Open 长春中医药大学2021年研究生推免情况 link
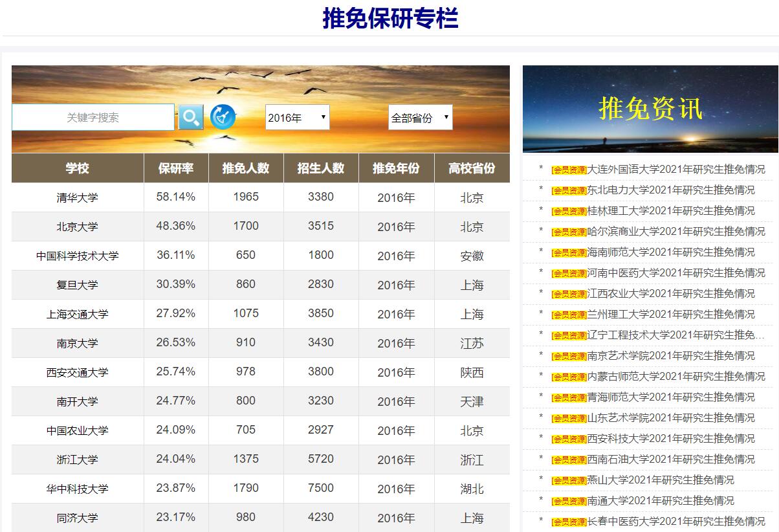 [x=675, y=522]
